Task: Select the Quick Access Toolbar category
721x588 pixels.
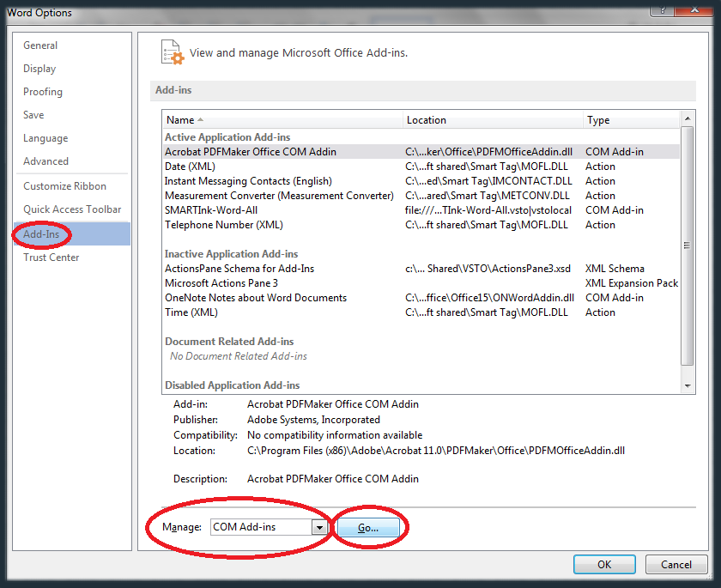Action: pyautogui.click(x=72, y=209)
